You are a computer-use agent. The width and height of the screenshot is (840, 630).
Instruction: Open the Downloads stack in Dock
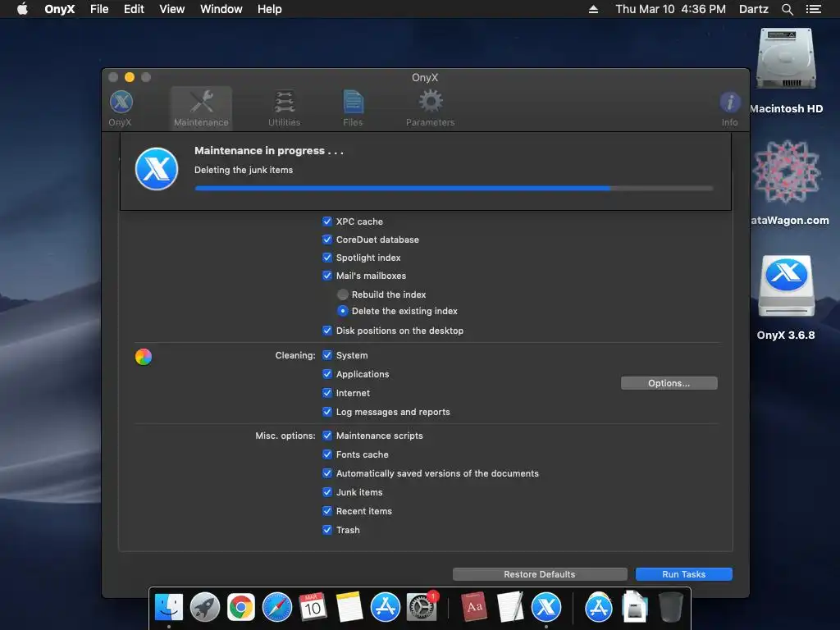pyautogui.click(x=634, y=607)
